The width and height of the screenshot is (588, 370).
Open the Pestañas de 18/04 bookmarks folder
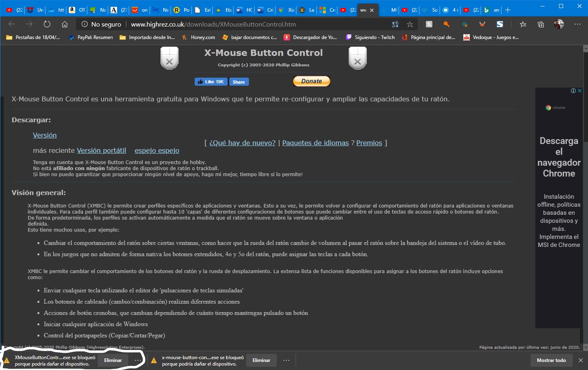point(33,37)
